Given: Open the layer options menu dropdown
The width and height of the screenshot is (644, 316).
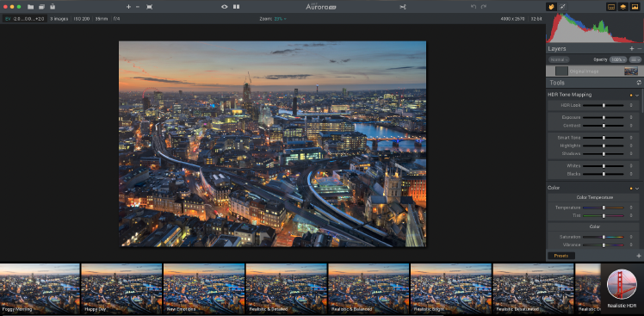Looking at the screenshot, I should tap(635, 59).
